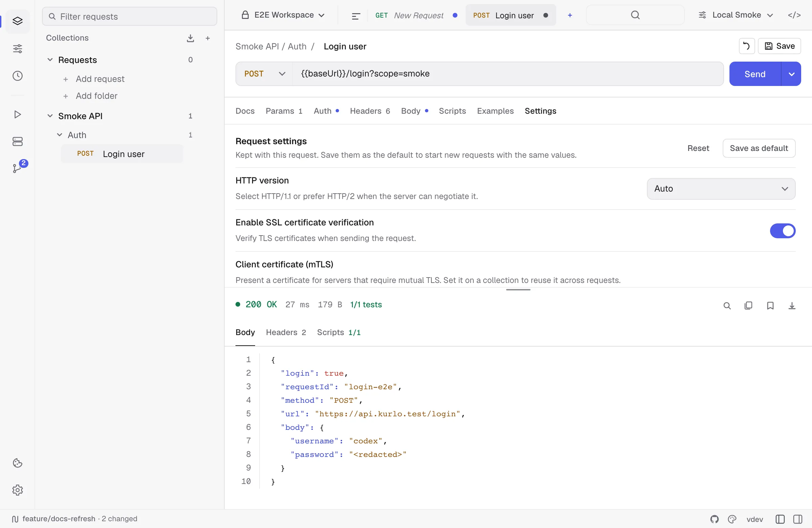The width and height of the screenshot is (812, 528).
Task: Switch to the Params tab
Action: tap(284, 111)
